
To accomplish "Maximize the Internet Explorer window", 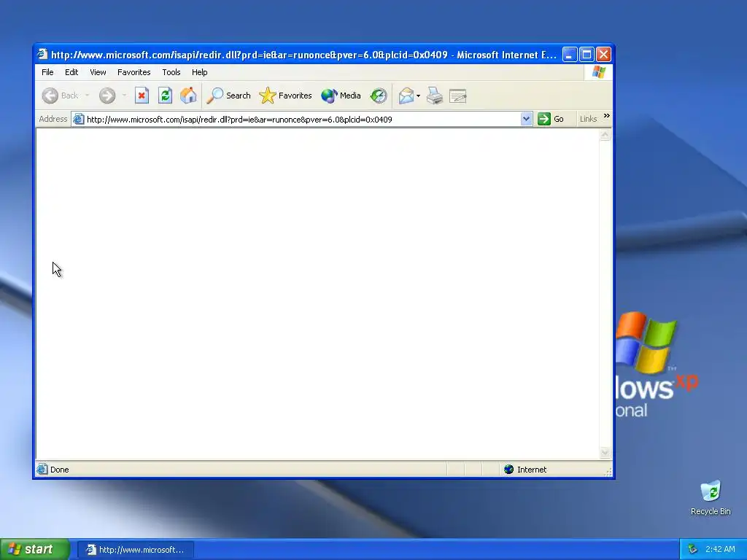I will coord(587,55).
